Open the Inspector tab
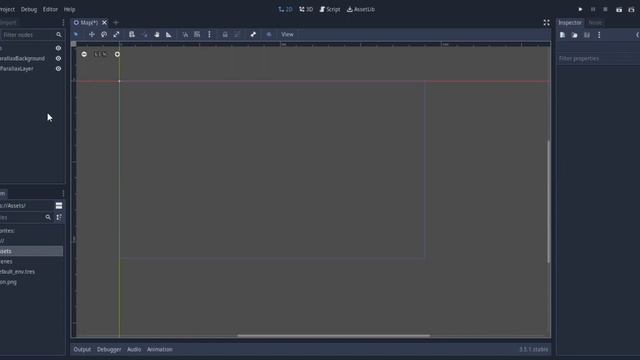 [x=570, y=22]
